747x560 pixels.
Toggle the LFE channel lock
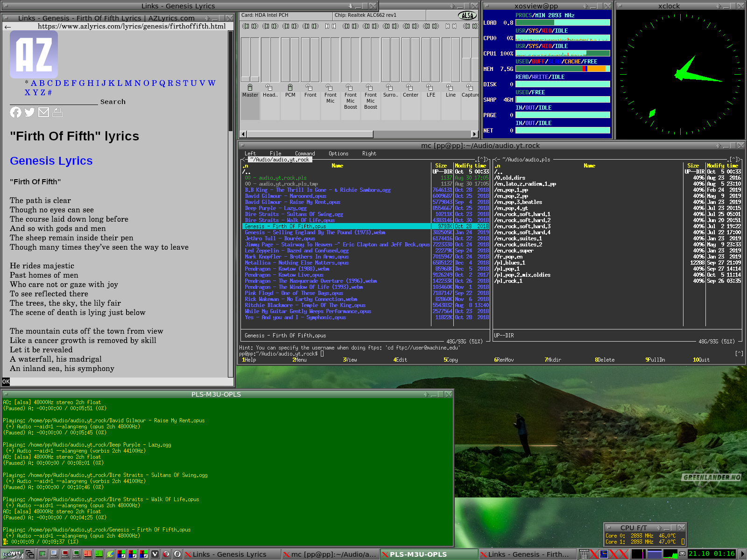pos(430,87)
